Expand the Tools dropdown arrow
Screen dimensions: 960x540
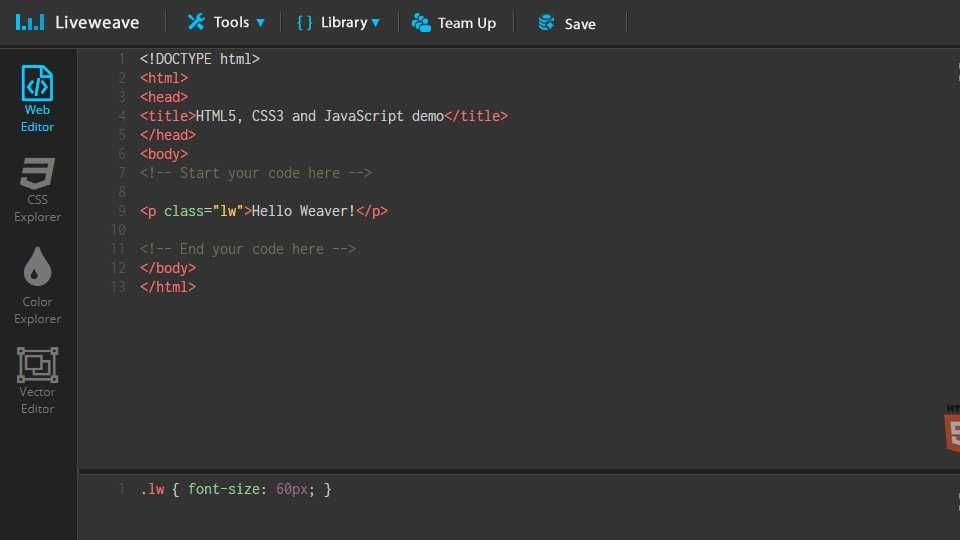(261, 23)
